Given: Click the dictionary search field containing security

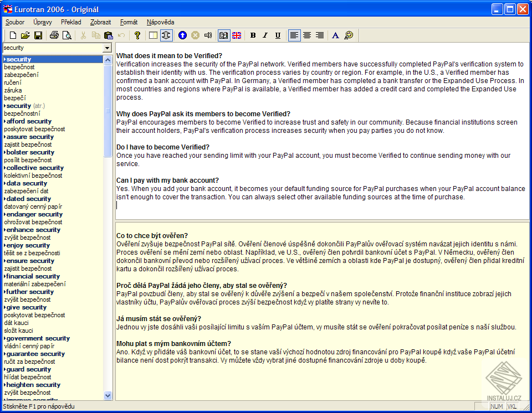Looking at the screenshot, I should tap(53, 48).
